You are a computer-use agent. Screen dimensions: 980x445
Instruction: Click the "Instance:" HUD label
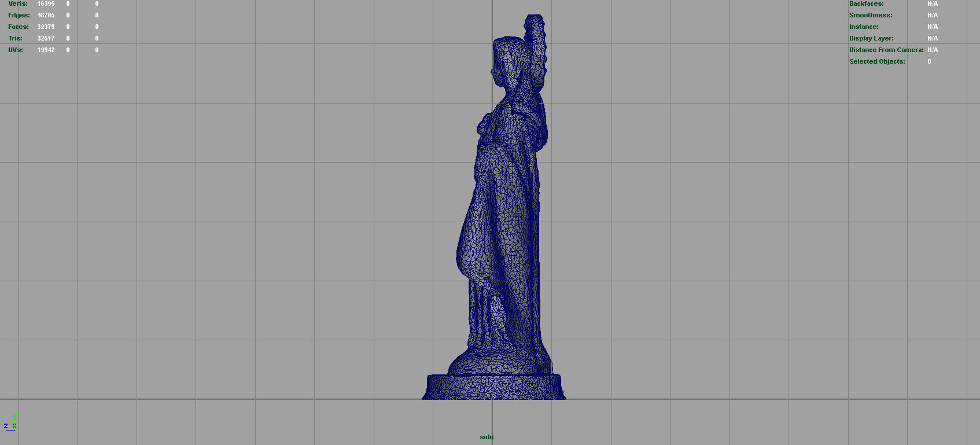point(864,27)
